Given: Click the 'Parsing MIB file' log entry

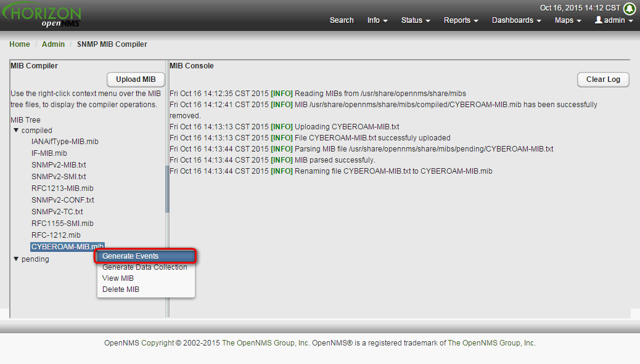Looking at the screenshot, I should click(361, 149).
